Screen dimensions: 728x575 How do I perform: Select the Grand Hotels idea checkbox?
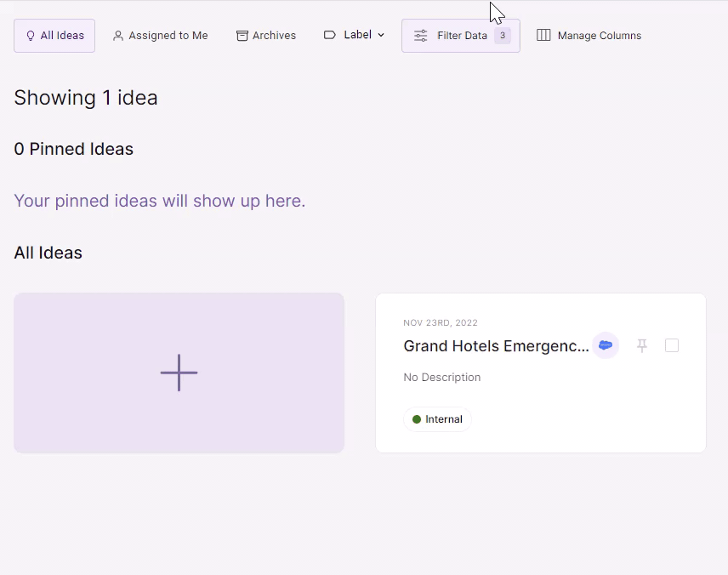coord(672,345)
